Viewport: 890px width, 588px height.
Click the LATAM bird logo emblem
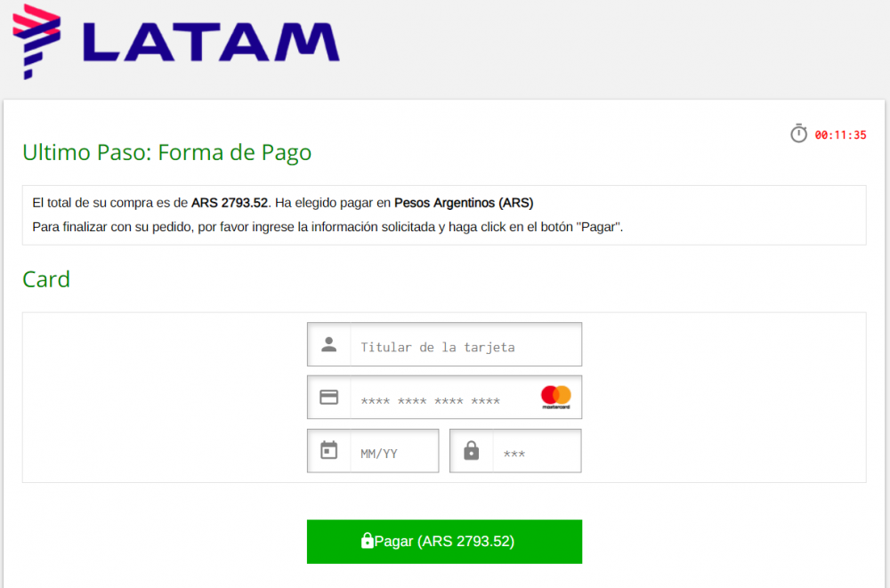coord(36,42)
